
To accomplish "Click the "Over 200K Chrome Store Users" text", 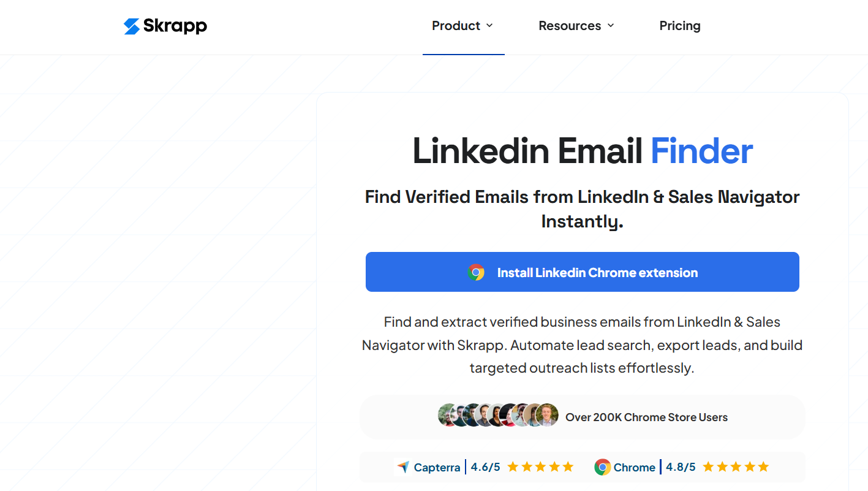I will point(646,417).
